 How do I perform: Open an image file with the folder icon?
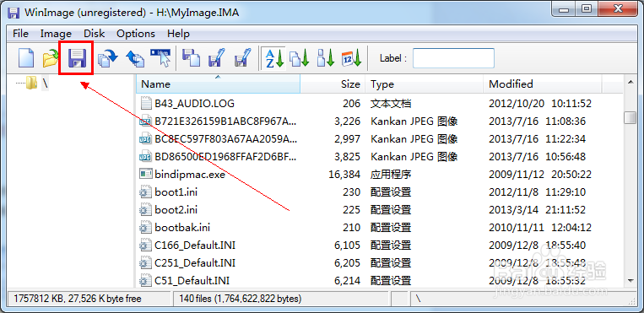point(51,58)
